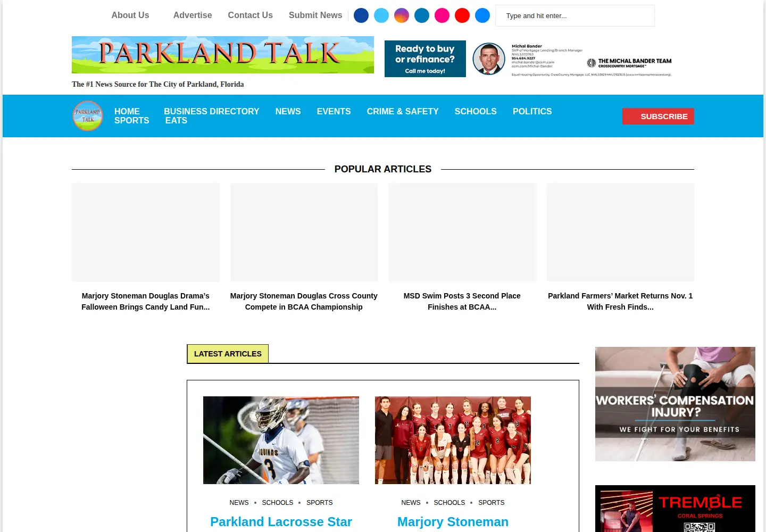
Task: Focus the 'Type and hit enter' search field
Action: [575, 15]
